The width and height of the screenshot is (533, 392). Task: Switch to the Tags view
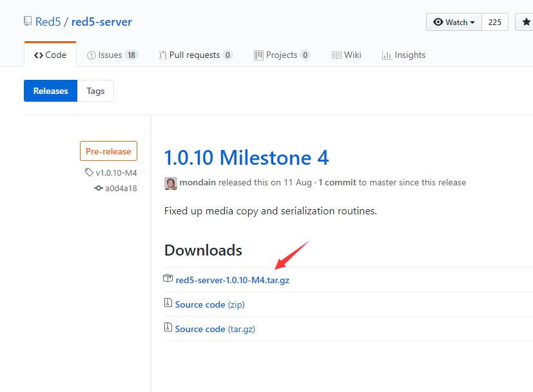click(95, 91)
